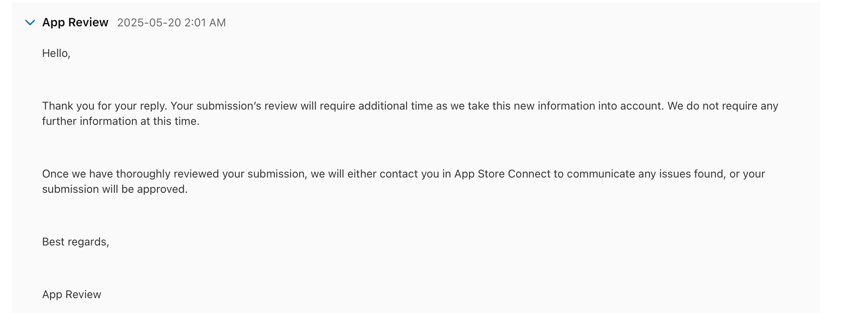868x313 pixels.
Task: Click the time portion "2:01 AM"
Action: click(205, 23)
